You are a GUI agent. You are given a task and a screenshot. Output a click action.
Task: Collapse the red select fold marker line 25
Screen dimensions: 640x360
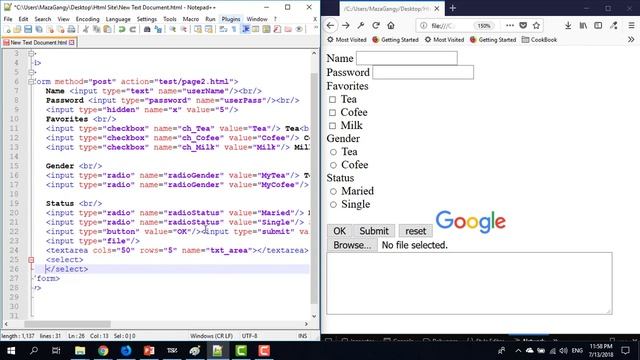(x=31, y=260)
